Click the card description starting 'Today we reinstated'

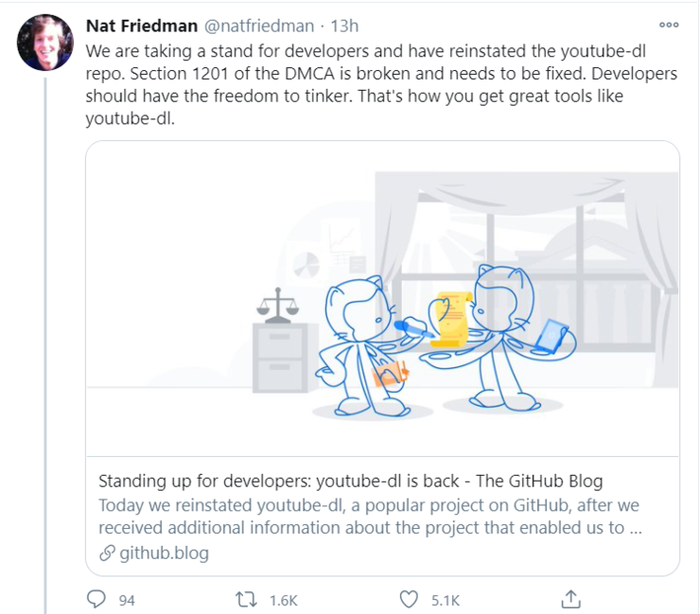370,517
